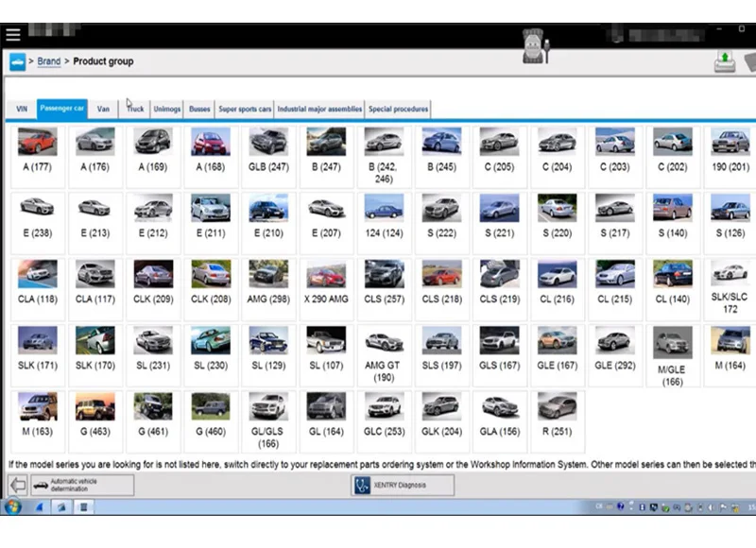Open the Special procedures tab

coord(398,110)
